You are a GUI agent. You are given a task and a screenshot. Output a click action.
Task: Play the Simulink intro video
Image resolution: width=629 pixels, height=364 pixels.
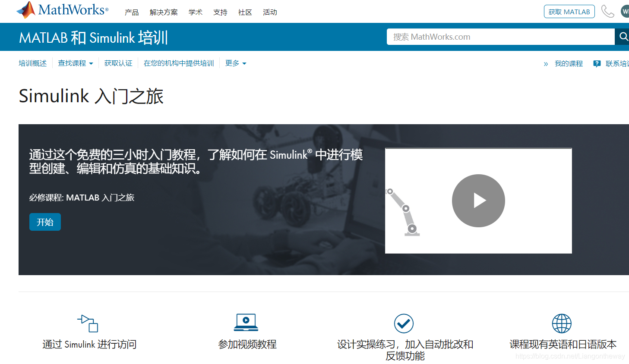click(478, 201)
